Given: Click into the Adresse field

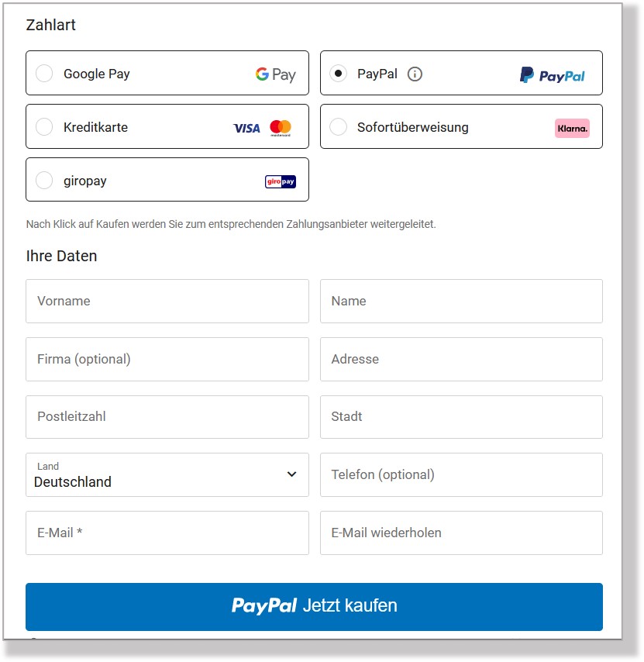Looking at the screenshot, I should (x=461, y=359).
